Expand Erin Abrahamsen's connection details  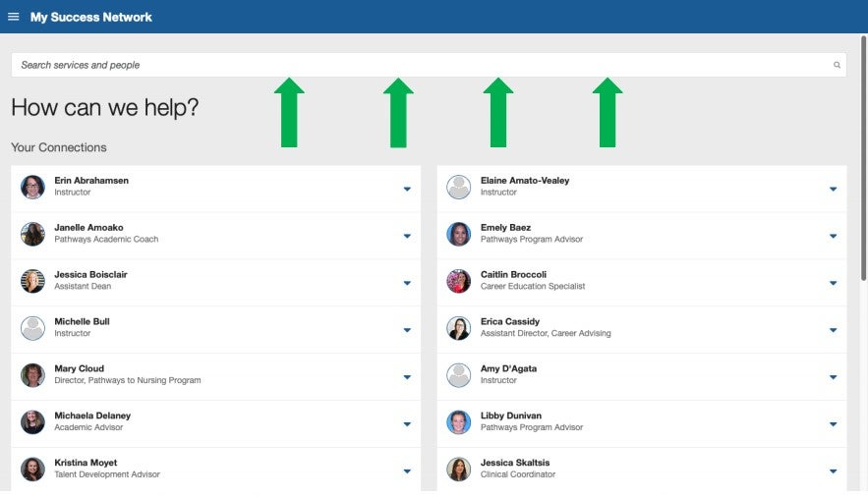[x=407, y=189]
